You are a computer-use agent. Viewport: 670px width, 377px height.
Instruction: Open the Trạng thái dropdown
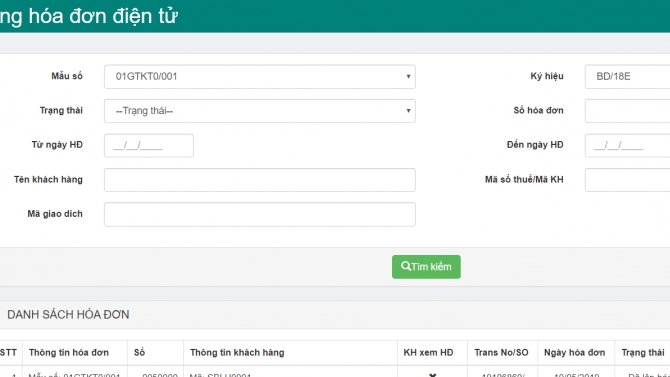pos(260,111)
